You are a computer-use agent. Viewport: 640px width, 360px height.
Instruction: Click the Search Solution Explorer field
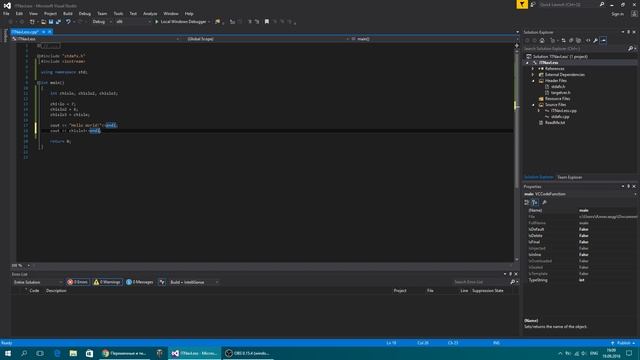click(575, 49)
